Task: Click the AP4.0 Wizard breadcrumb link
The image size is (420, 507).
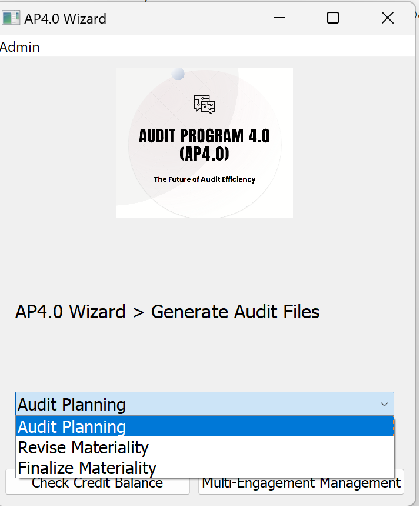Action: click(x=71, y=312)
